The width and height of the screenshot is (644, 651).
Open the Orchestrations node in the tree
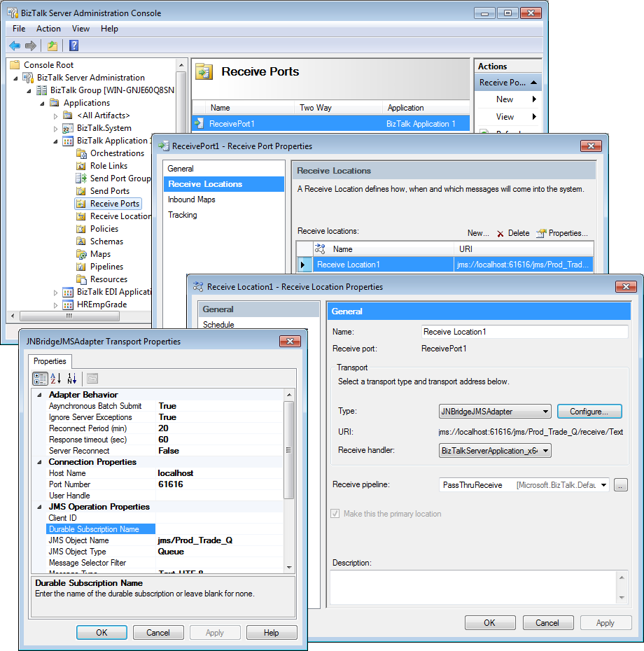point(116,153)
